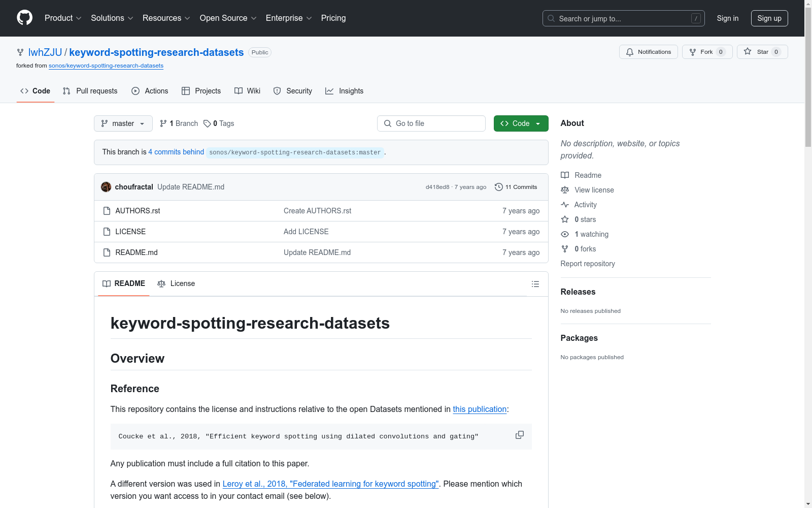The image size is (812, 508).
Task: Open the choufractal author link
Action: (x=134, y=187)
